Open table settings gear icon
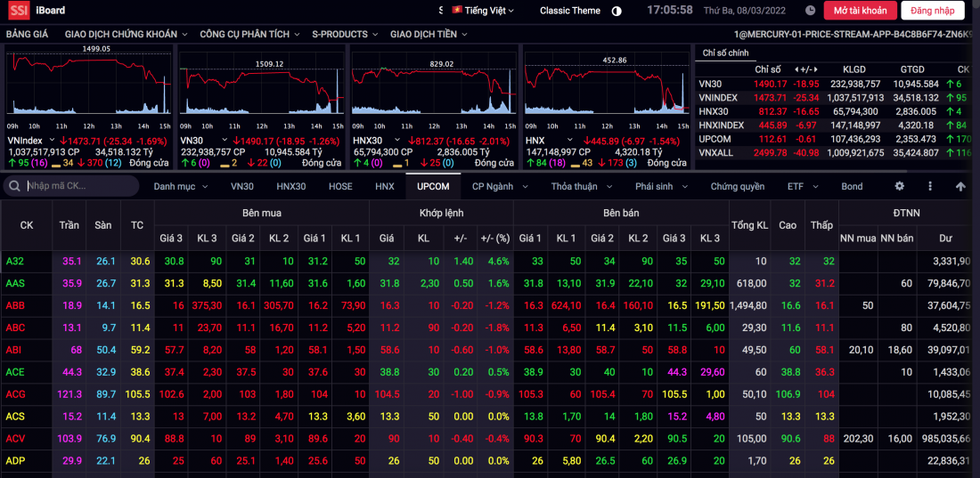The height and width of the screenshot is (478, 980). pos(899,186)
